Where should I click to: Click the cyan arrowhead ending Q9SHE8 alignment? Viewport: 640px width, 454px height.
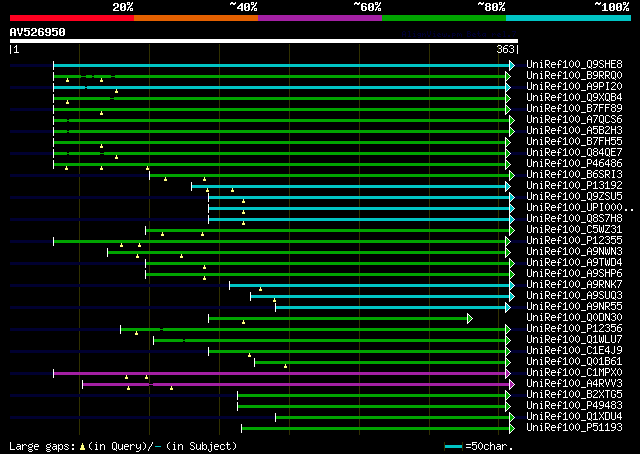[x=512, y=65]
